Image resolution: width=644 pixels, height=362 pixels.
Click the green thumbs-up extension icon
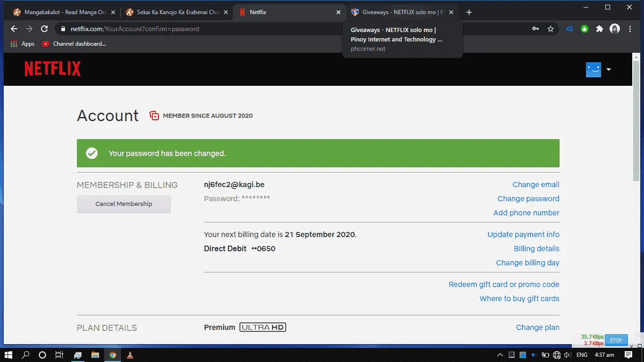point(585,29)
